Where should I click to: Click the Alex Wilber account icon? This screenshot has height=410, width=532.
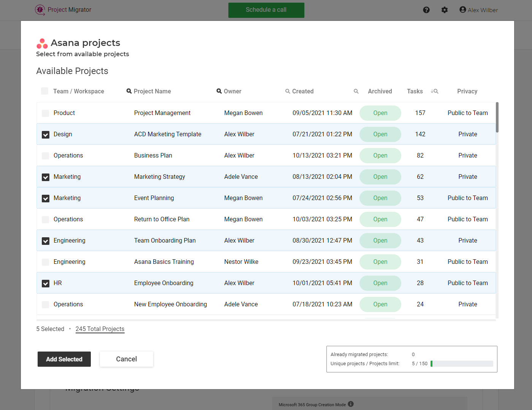(462, 9)
